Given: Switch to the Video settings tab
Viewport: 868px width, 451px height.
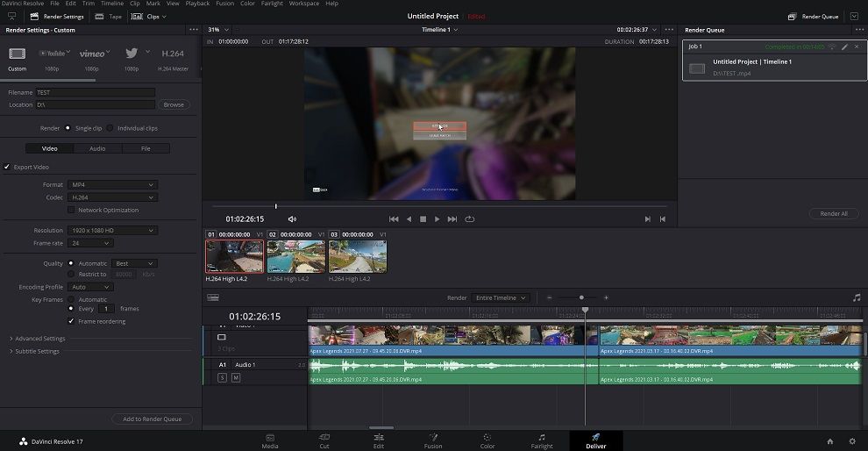Looking at the screenshot, I should pyautogui.click(x=50, y=148).
